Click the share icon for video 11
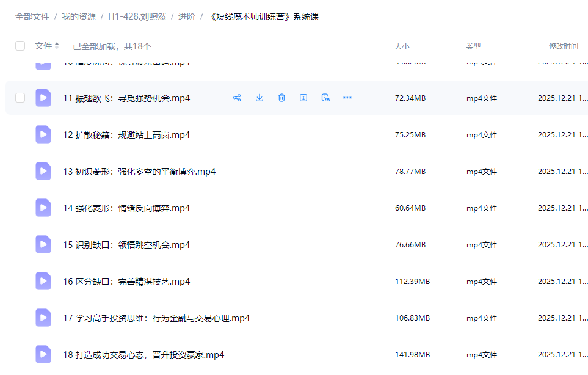The width and height of the screenshot is (588, 375). coord(237,98)
